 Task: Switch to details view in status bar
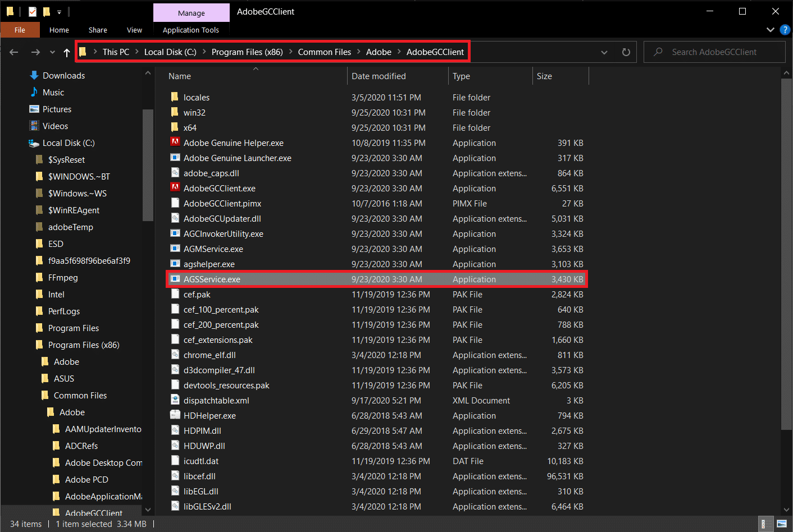tap(763, 524)
